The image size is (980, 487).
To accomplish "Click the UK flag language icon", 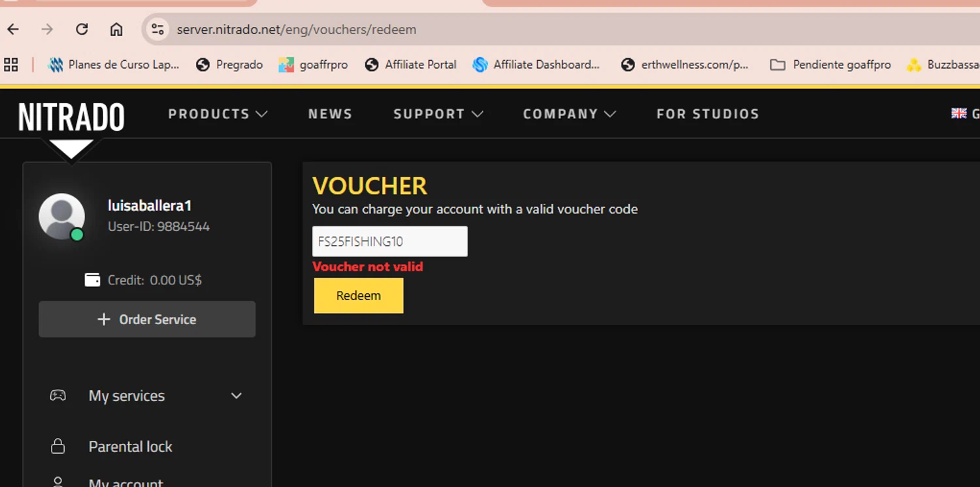I will (959, 113).
